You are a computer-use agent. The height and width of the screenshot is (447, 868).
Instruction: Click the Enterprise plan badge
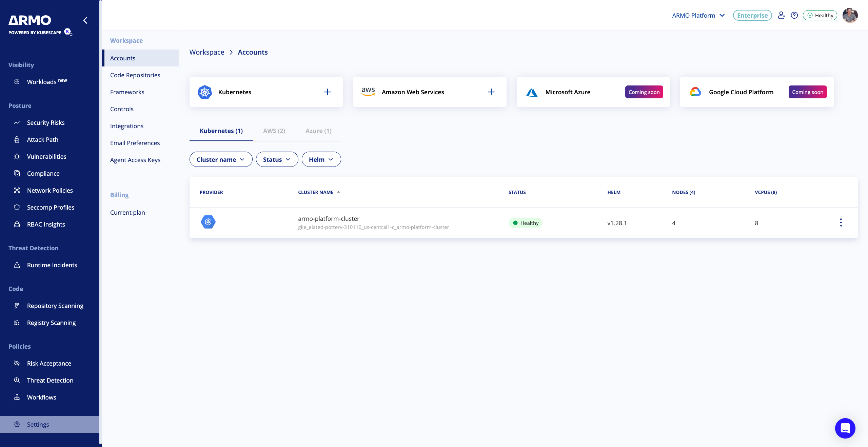pyautogui.click(x=752, y=15)
